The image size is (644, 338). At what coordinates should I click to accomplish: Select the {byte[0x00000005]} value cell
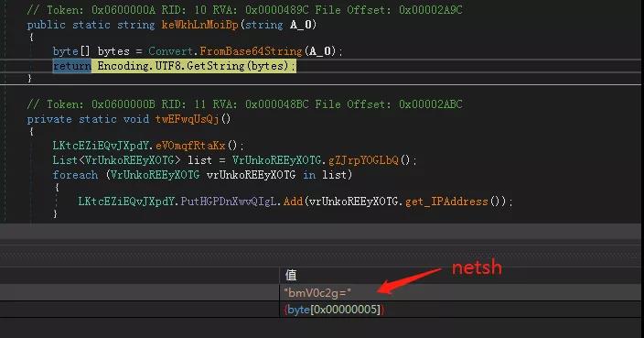460,310
